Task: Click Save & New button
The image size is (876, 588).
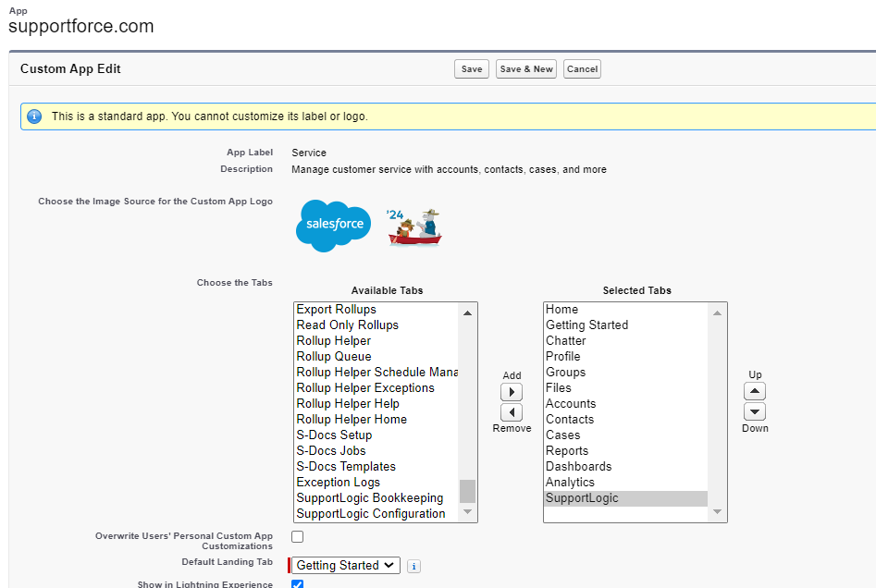Action: point(525,69)
